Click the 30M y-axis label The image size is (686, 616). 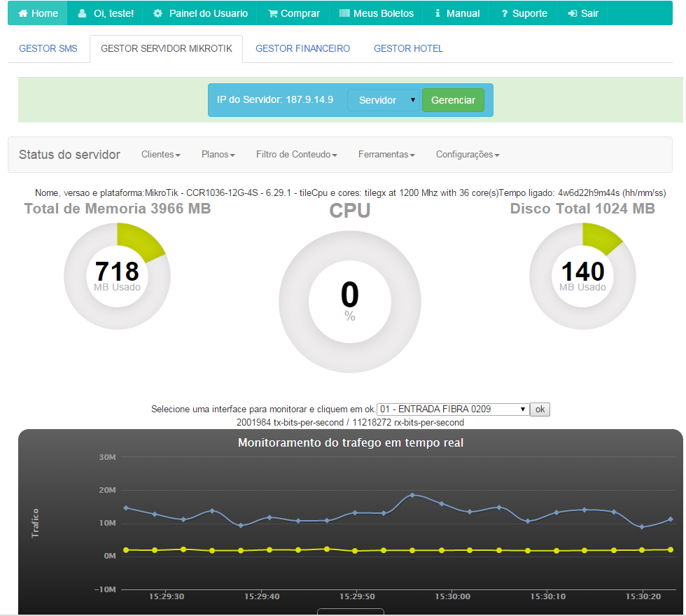coord(107,457)
